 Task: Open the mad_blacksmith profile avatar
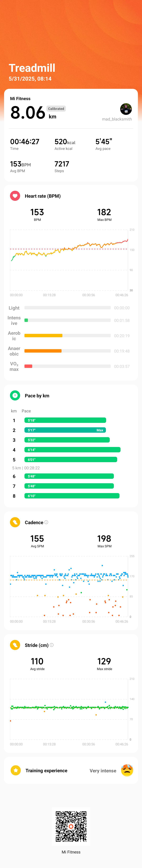pyautogui.click(x=126, y=109)
